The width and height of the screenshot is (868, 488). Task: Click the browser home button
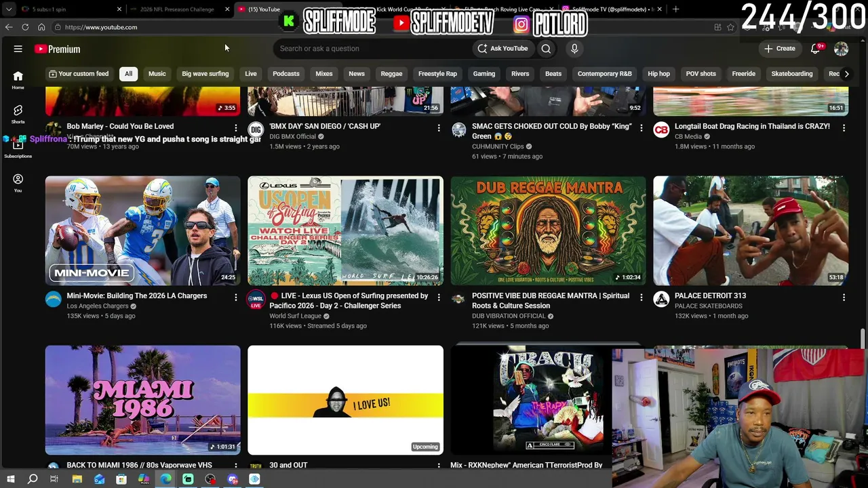(x=41, y=27)
